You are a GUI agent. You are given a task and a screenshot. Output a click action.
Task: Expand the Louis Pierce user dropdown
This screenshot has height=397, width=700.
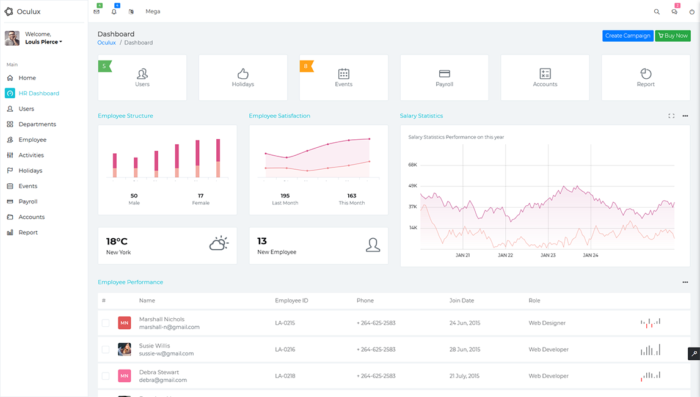pyautogui.click(x=43, y=42)
